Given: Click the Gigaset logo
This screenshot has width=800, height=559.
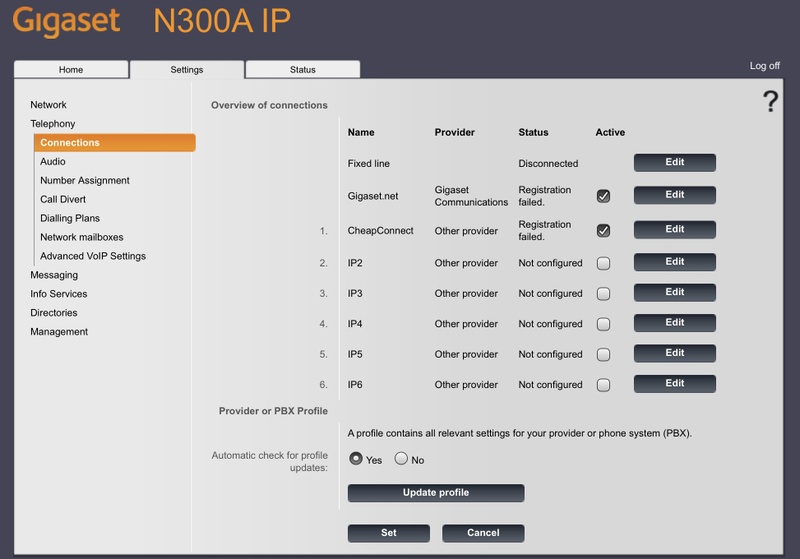Looking at the screenshot, I should pyautogui.click(x=66, y=21).
